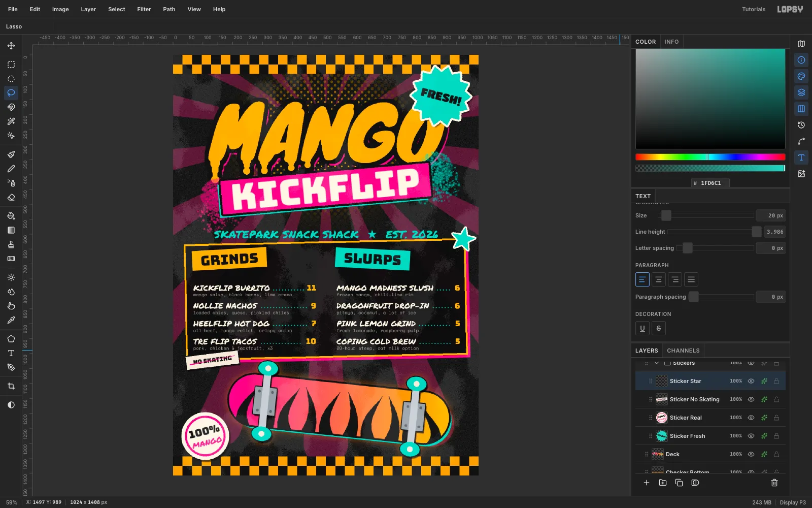Toggle effects on Sticker Real layer
The width and height of the screenshot is (812, 508).
[764, 418]
